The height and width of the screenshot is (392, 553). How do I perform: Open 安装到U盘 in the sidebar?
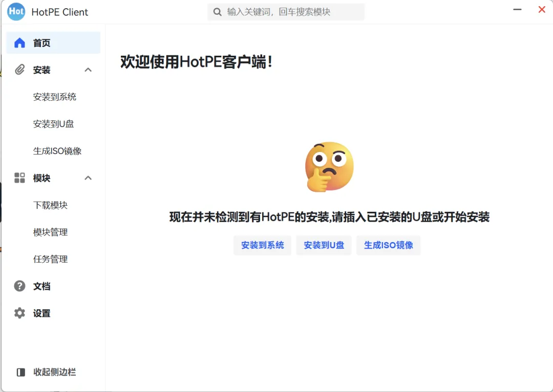click(x=54, y=124)
